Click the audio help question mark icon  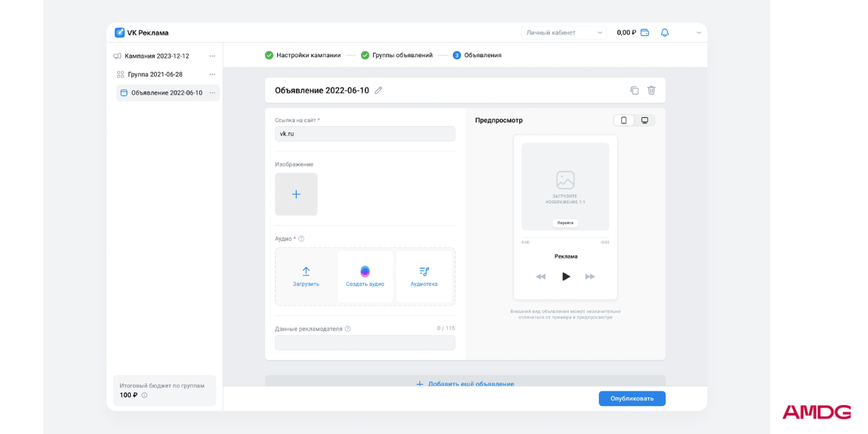[x=302, y=239]
